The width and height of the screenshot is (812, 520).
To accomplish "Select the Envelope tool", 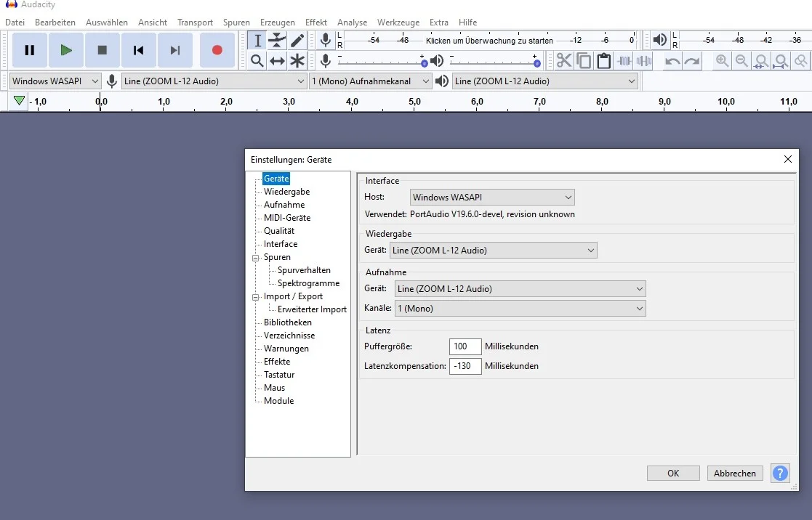I will pyautogui.click(x=277, y=40).
